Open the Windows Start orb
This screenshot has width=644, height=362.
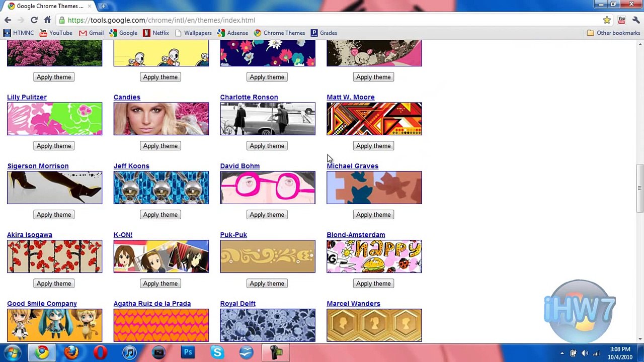[x=12, y=352]
